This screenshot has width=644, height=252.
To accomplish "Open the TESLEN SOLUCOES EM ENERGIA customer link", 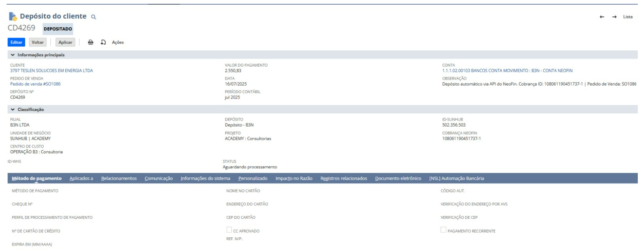I will click(51, 71).
